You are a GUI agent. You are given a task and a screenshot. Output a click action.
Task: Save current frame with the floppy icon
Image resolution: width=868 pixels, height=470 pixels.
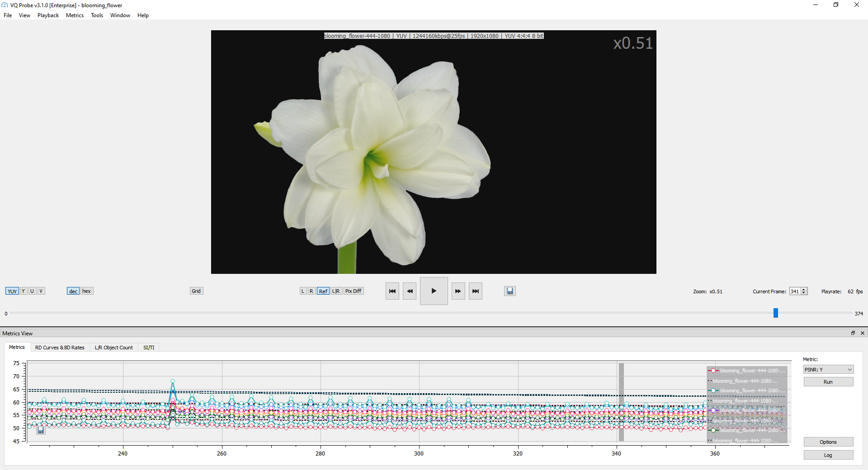click(510, 291)
